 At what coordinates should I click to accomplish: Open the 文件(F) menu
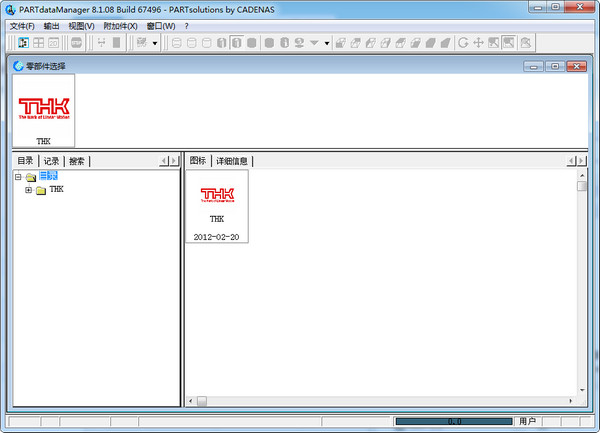pyautogui.click(x=22, y=26)
